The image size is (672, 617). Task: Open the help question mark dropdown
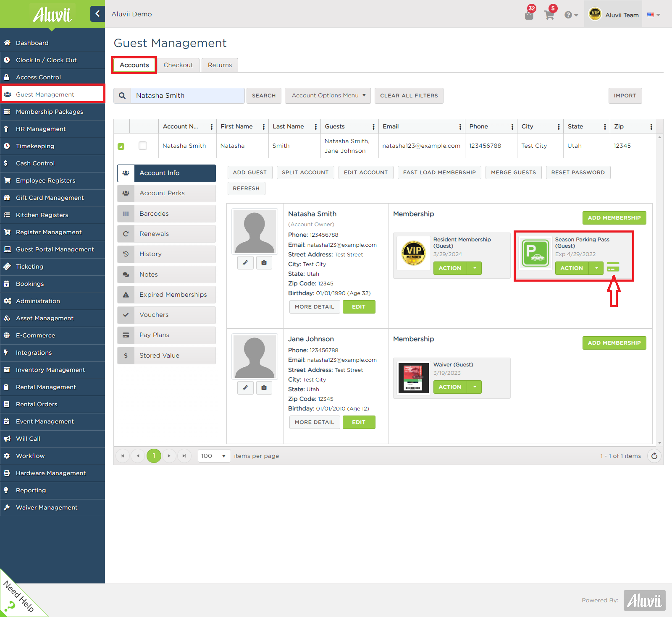coord(571,15)
